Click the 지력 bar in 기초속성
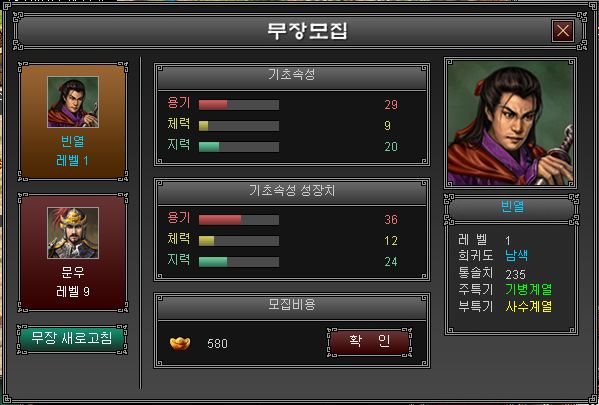This screenshot has height=405, width=599. pyautogui.click(x=239, y=147)
